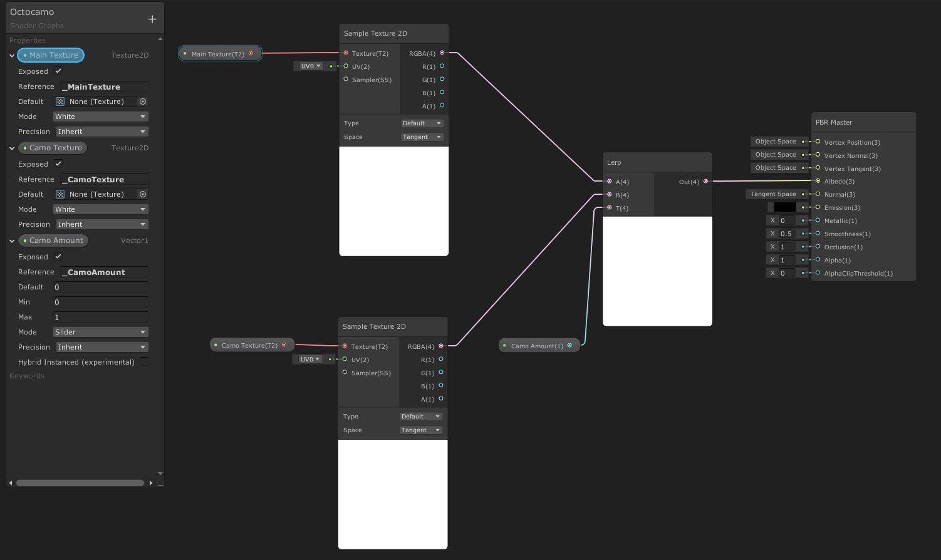Toggle the Exposed checkbox for Camo Amount
The image size is (941, 560).
coord(58,256)
